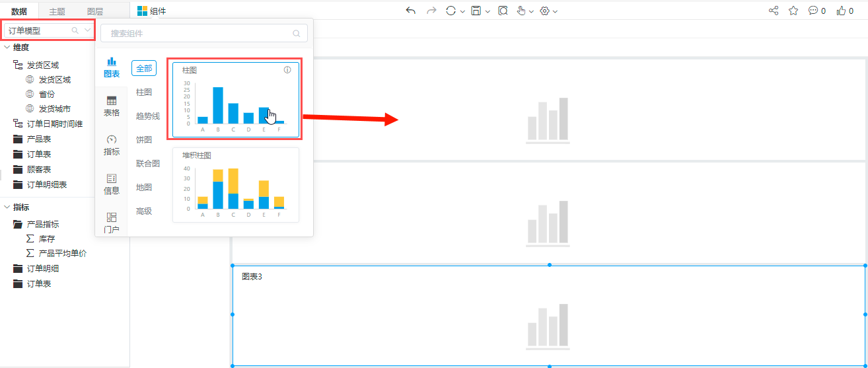The image size is (868, 368).
Task: Open the refresh options dropdown arrow
Action: click(x=462, y=11)
